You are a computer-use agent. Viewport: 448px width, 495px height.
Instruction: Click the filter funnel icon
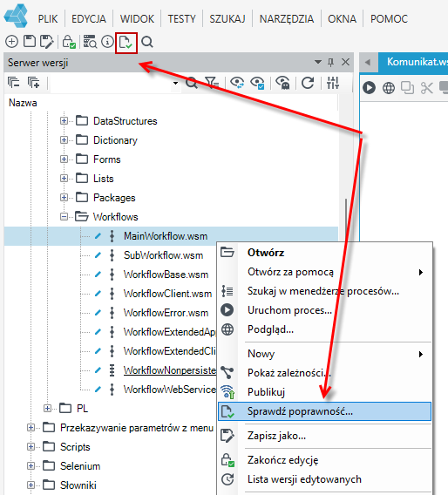click(212, 83)
